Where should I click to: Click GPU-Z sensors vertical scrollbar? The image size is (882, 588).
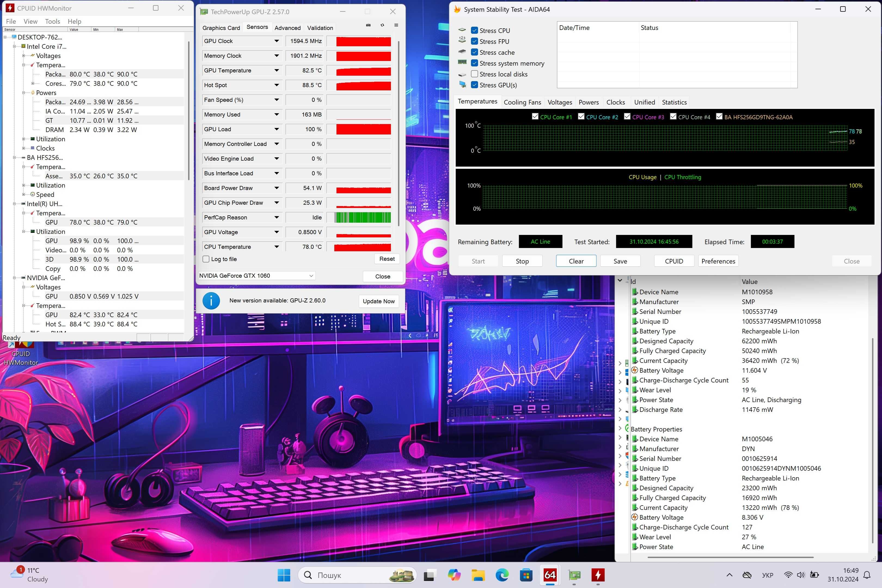point(398,133)
